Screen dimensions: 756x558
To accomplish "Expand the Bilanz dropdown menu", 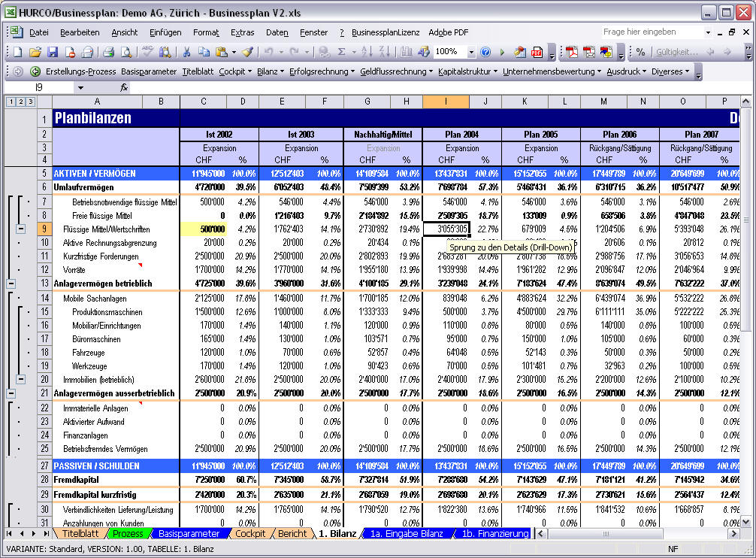I will point(271,72).
